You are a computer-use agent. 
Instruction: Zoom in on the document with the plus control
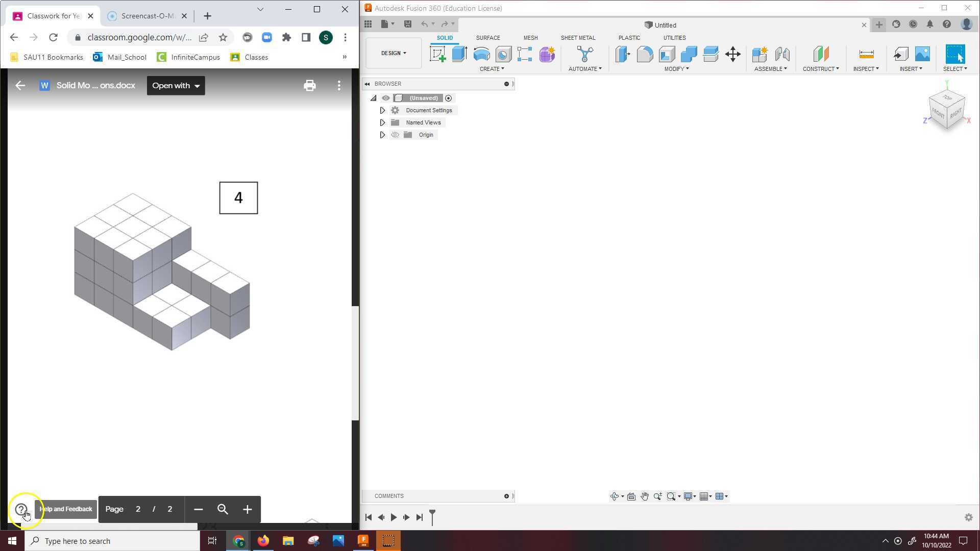coord(247,509)
